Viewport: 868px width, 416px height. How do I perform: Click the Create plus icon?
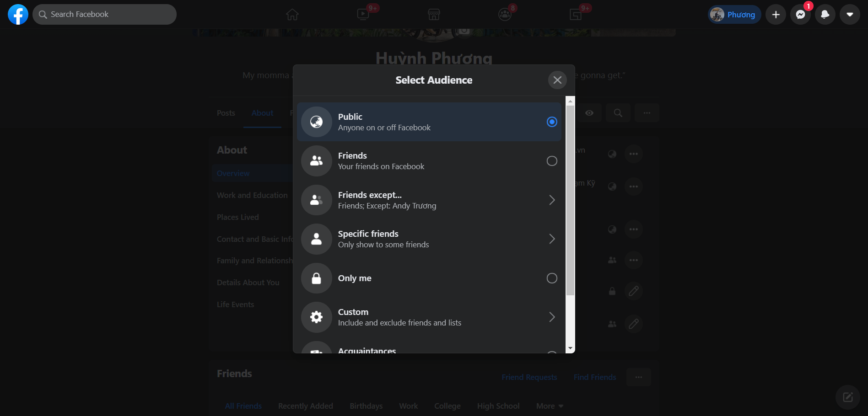pyautogui.click(x=776, y=15)
